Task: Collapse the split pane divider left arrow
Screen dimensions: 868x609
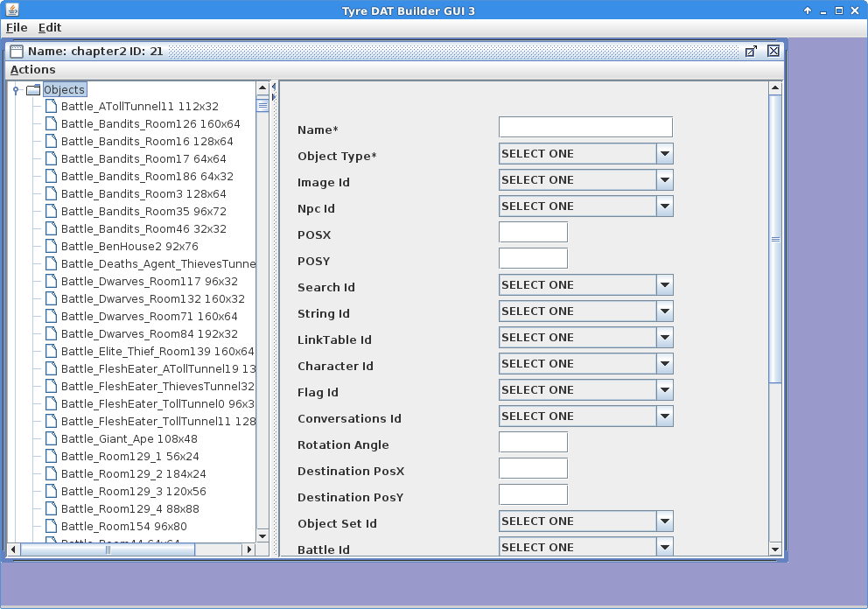Action: click(274, 87)
